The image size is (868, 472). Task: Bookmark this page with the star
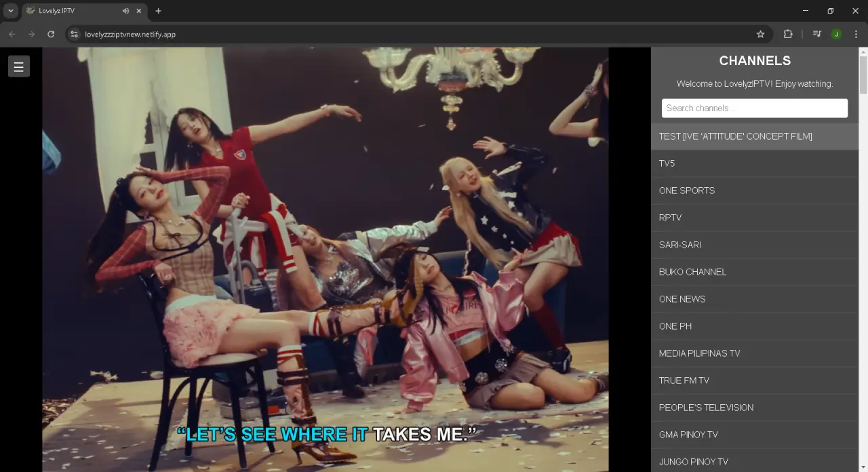click(760, 34)
